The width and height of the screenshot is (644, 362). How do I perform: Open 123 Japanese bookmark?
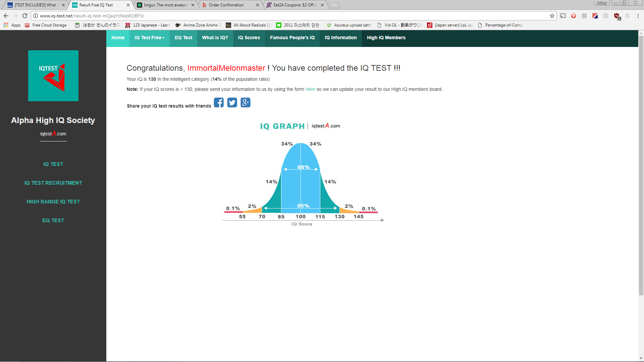[x=148, y=25]
